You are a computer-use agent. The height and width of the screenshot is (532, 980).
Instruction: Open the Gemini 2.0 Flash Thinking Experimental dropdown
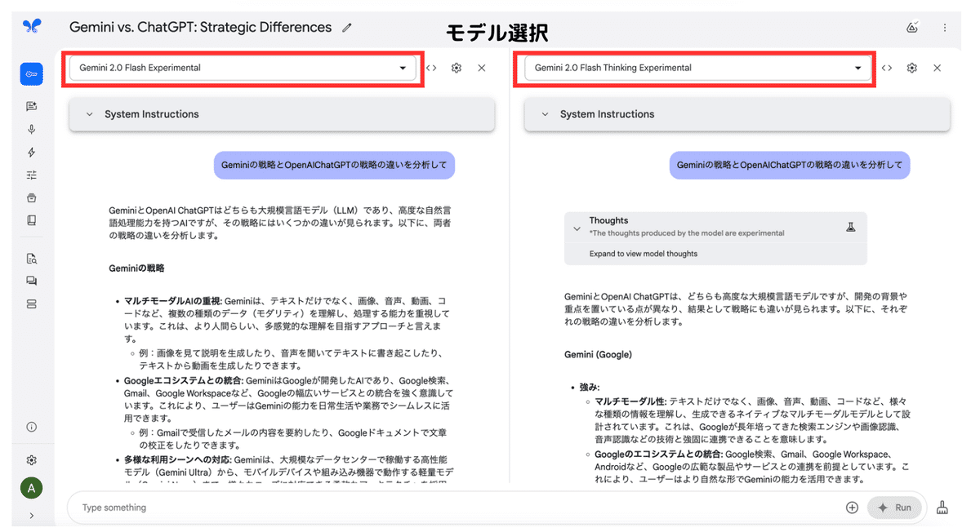[698, 68]
